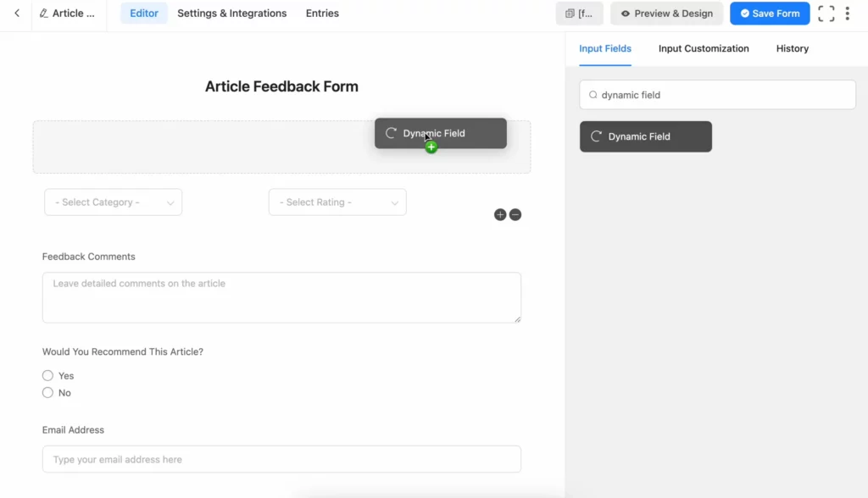Open the Entries section
This screenshot has width=868, height=498.
tap(321, 13)
